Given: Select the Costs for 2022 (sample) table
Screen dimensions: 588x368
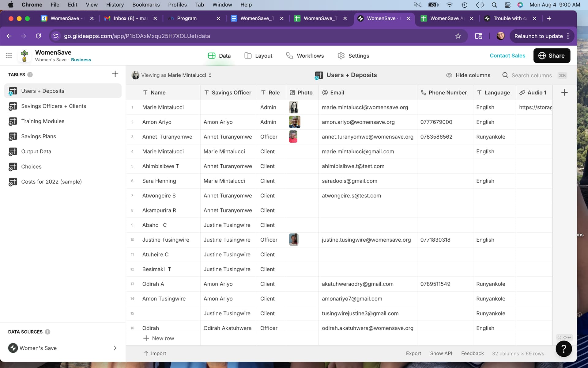Looking at the screenshot, I should [63, 182].
